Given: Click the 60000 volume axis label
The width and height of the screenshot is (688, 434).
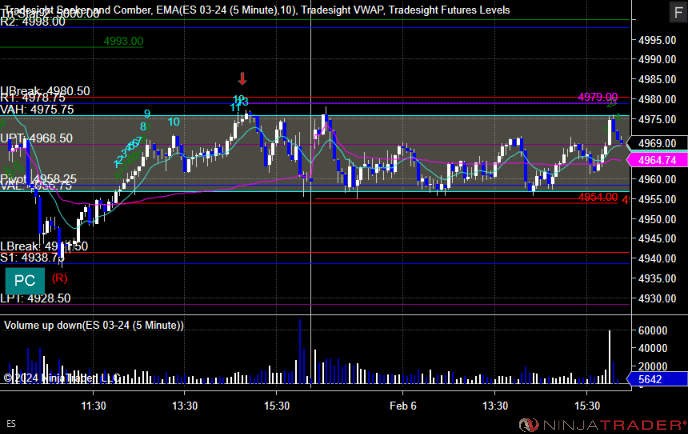Looking at the screenshot, I should tap(652, 330).
